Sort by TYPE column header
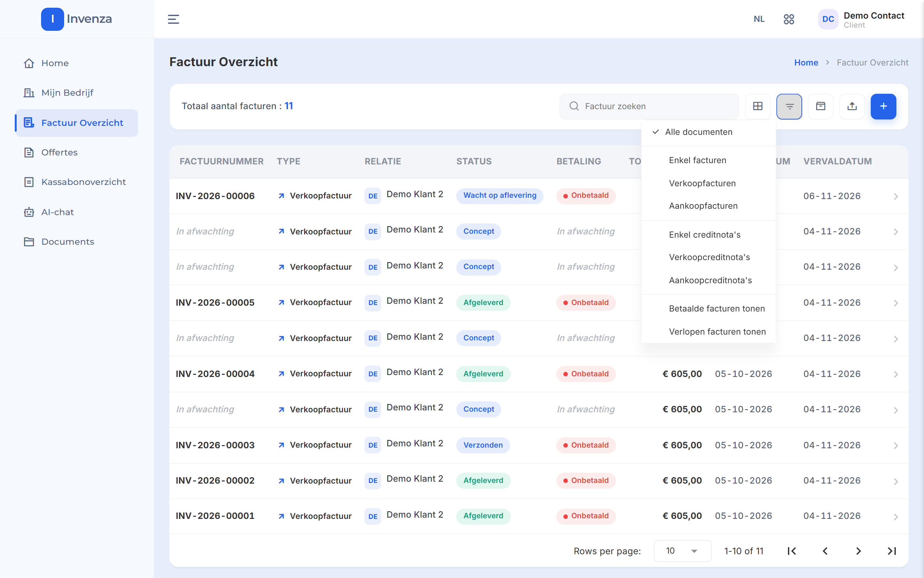Viewport: 924px width, 578px height. click(x=288, y=161)
